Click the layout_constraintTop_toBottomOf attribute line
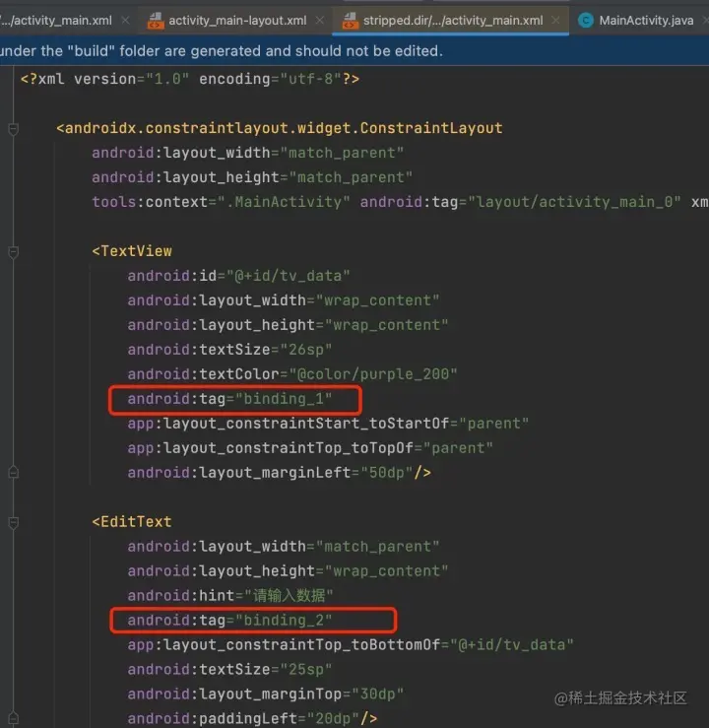Screen dimensions: 709x728 [351, 645]
